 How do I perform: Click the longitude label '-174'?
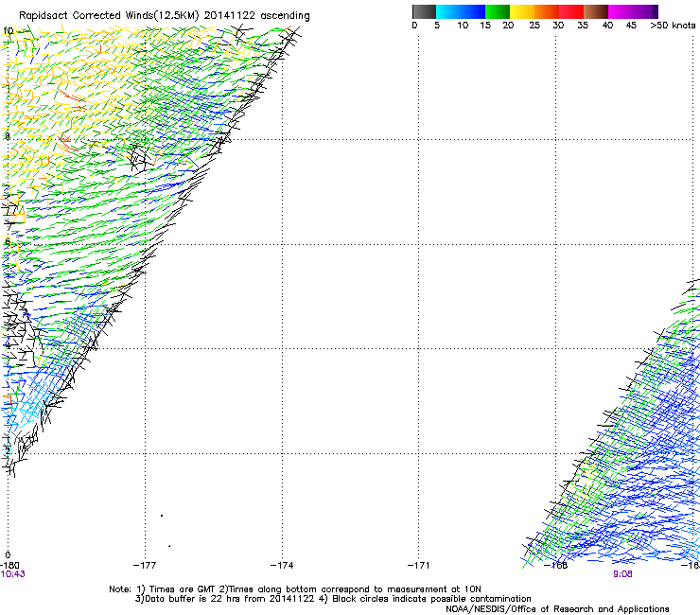tap(282, 566)
